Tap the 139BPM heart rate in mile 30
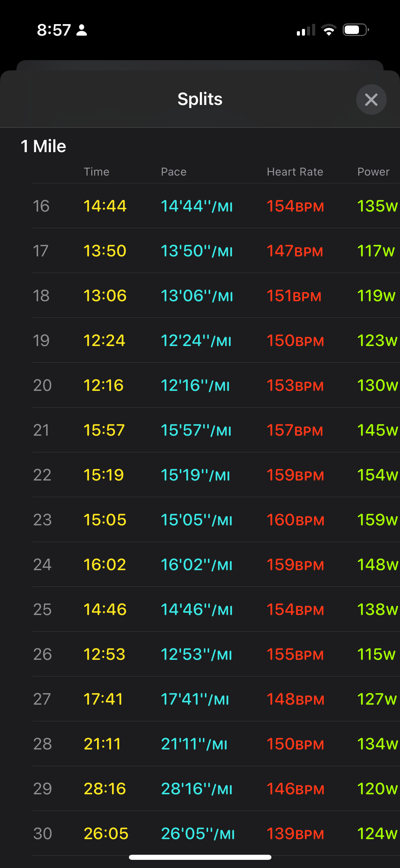Viewport: 400px width, 868px height. (x=295, y=834)
